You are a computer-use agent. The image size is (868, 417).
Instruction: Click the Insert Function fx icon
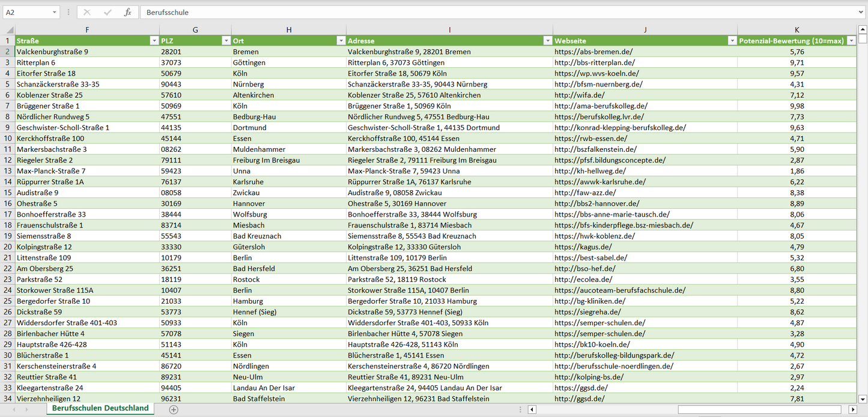[127, 12]
